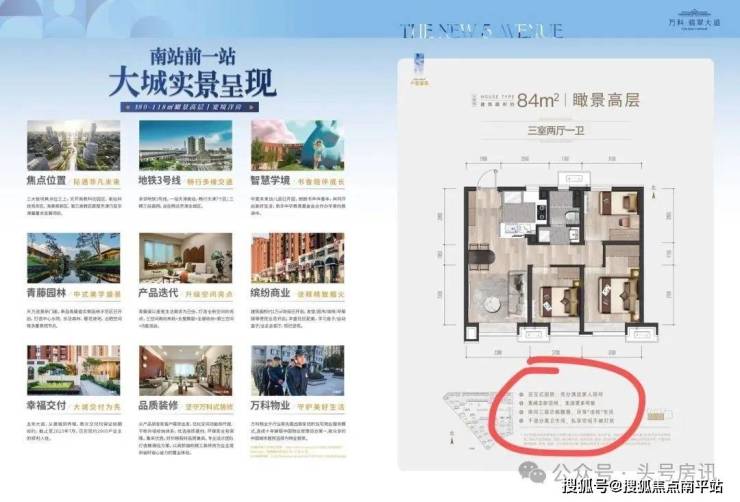Click the living room sofa in floor plan
740x502 pixels.
click(518, 294)
